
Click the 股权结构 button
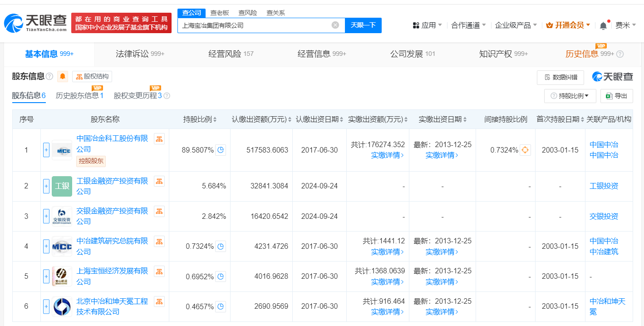pyautogui.click(x=92, y=76)
